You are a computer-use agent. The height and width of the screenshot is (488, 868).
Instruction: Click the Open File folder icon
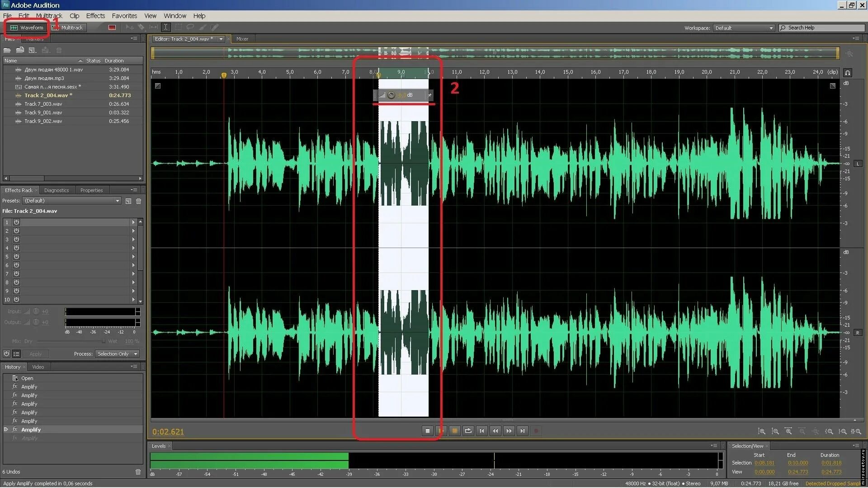click(x=7, y=50)
